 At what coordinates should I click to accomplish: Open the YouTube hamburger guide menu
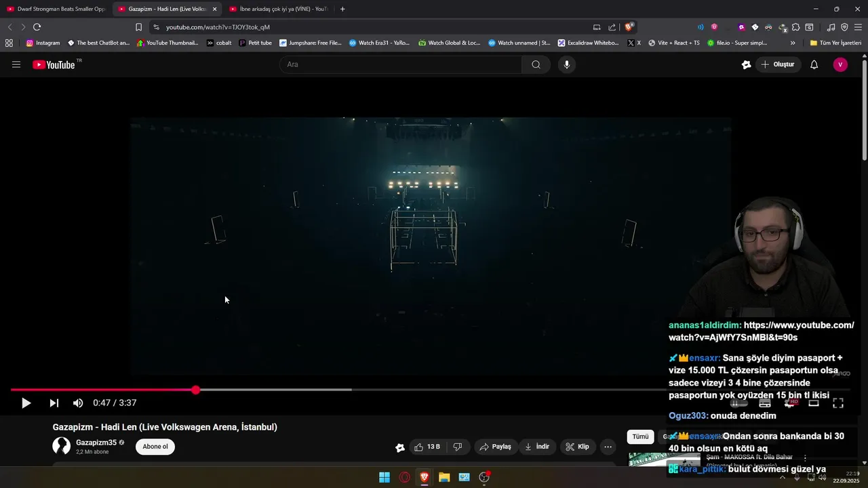pos(16,64)
